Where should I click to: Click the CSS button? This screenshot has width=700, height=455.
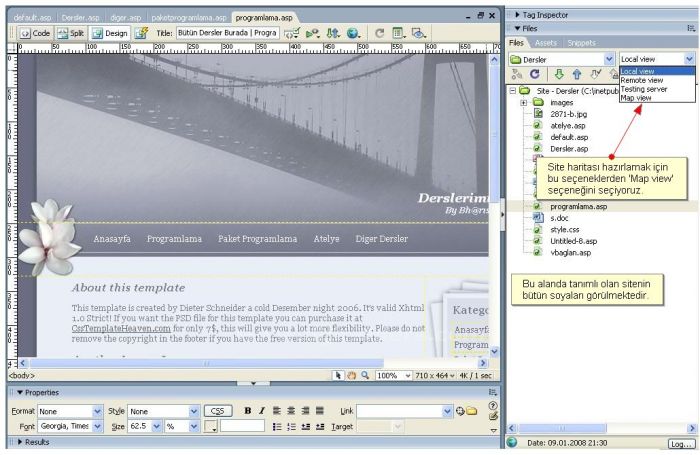tap(217, 411)
